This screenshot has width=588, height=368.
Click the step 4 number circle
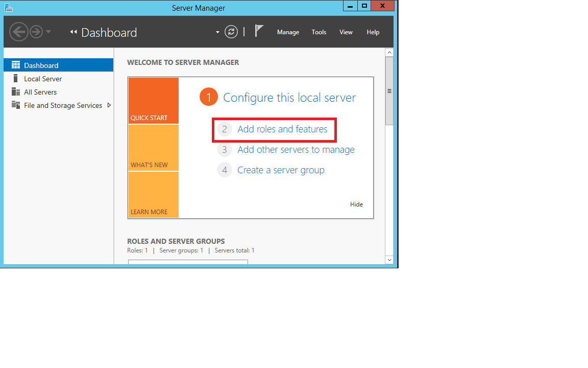click(224, 170)
